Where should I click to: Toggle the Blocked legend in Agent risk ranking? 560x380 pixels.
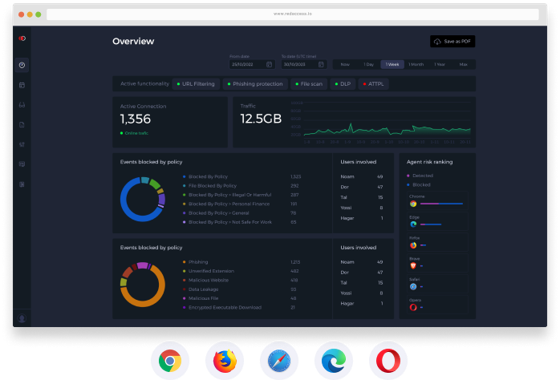(419, 185)
